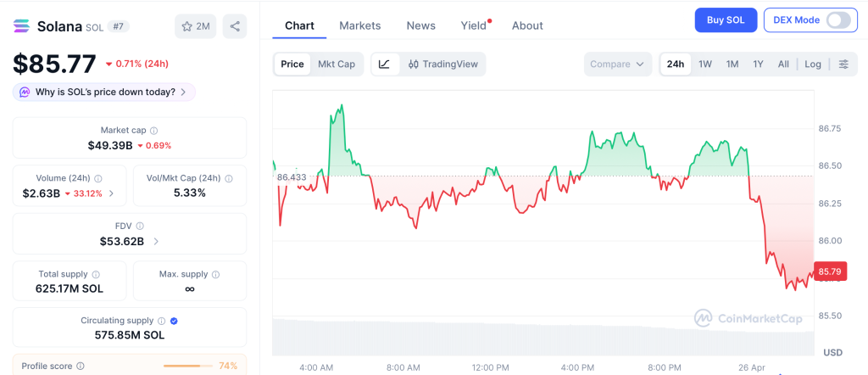Image resolution: width=868 pixels, height=375 pixels.
Task: Click the share icon button
Action: [x=235, y=26]
